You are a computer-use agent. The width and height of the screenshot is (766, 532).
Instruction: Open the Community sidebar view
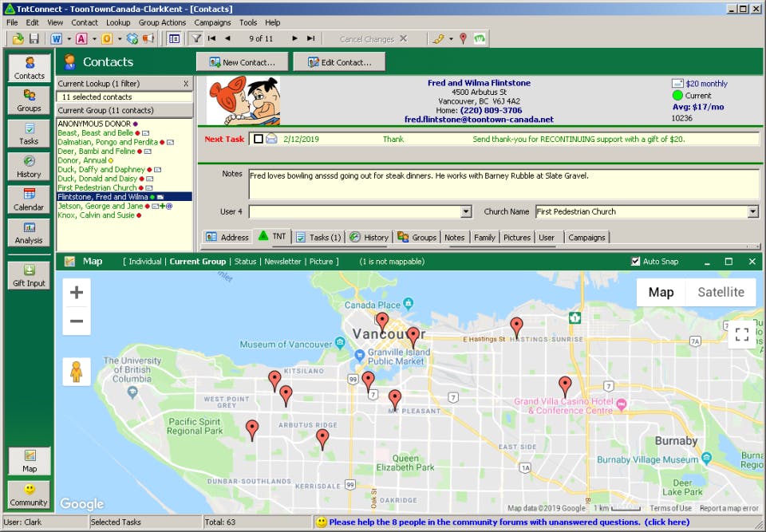(x=30, y=495)
